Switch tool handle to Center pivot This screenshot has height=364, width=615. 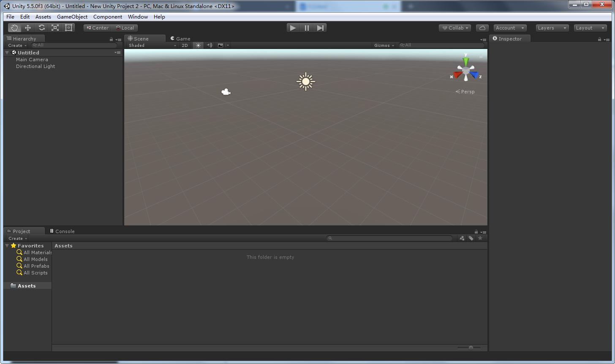click(x=97, y=27)
